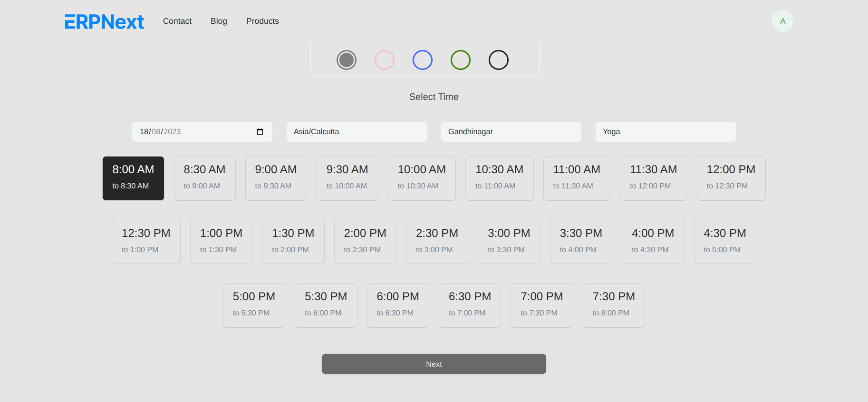868x402 pixels.
Task: Choose the 10:30 AM time slot
Action: tap(500, 178)
